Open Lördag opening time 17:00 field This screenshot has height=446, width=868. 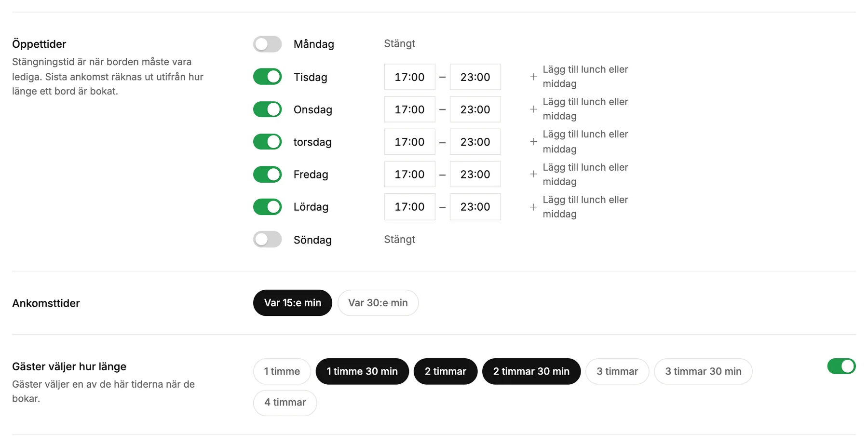[410, 207]
